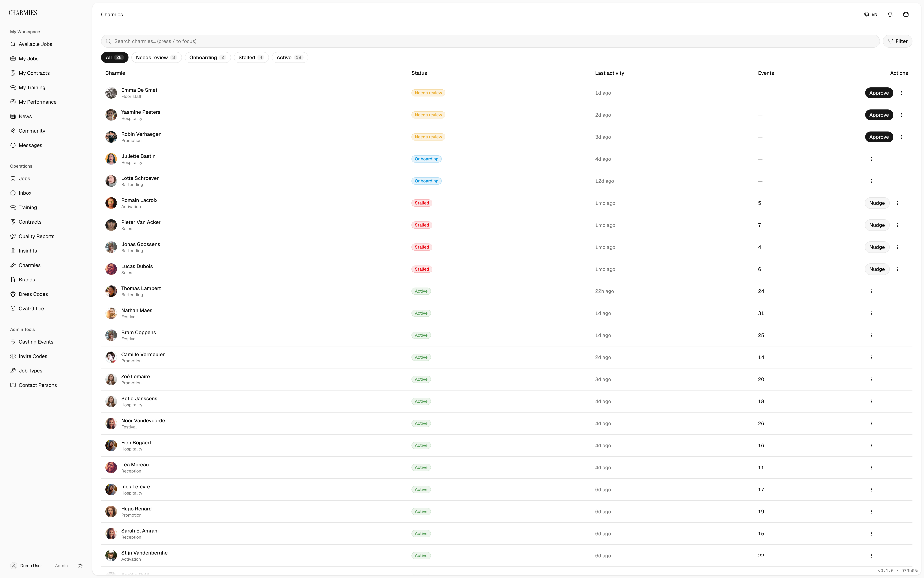This screenshot has height=578, width=924.
Task: Open Inbox in sidebar
Action: (46, 193)
